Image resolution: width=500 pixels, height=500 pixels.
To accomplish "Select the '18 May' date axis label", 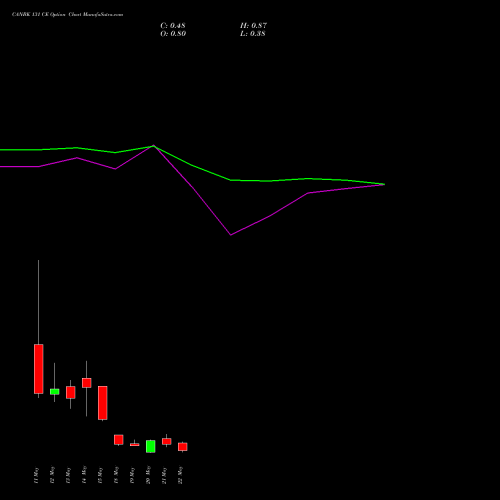I will pos(116,475).
